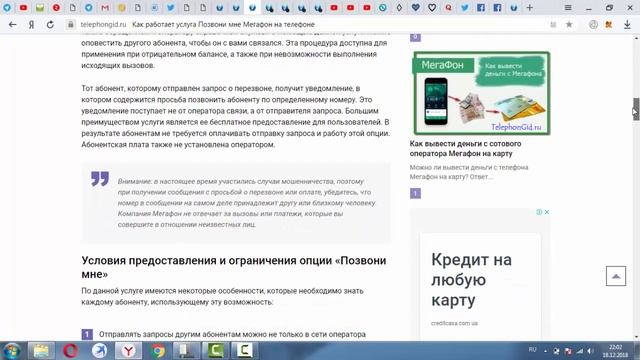Select the currently active telephongid tab
The height and width of the screenshot is (360, 640).
click(x=252, y=7)
